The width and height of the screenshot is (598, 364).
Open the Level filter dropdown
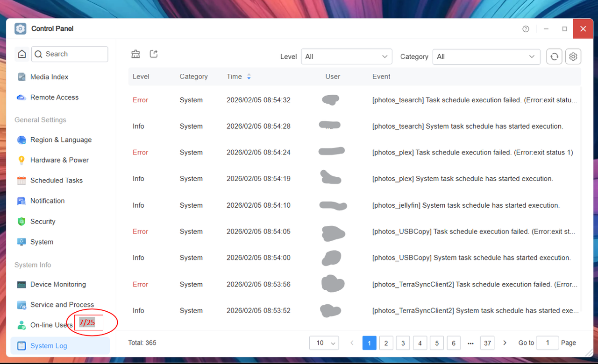pos(347,56)
